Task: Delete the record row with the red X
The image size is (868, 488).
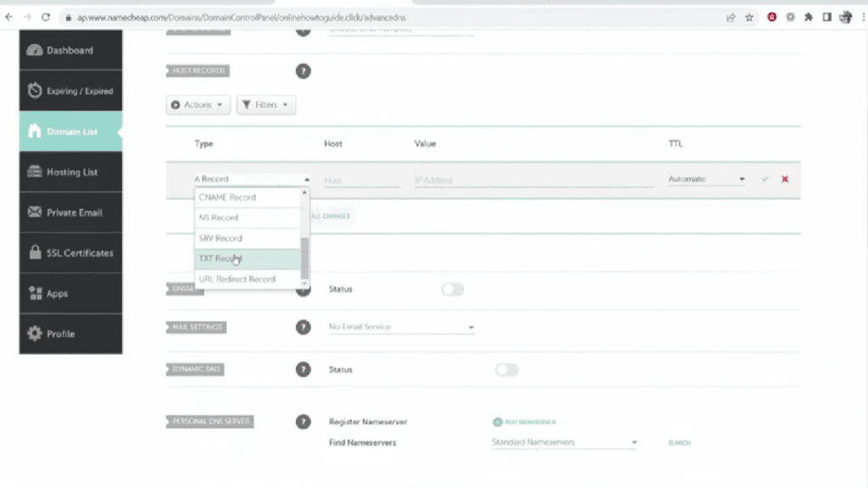Action: 784,180
